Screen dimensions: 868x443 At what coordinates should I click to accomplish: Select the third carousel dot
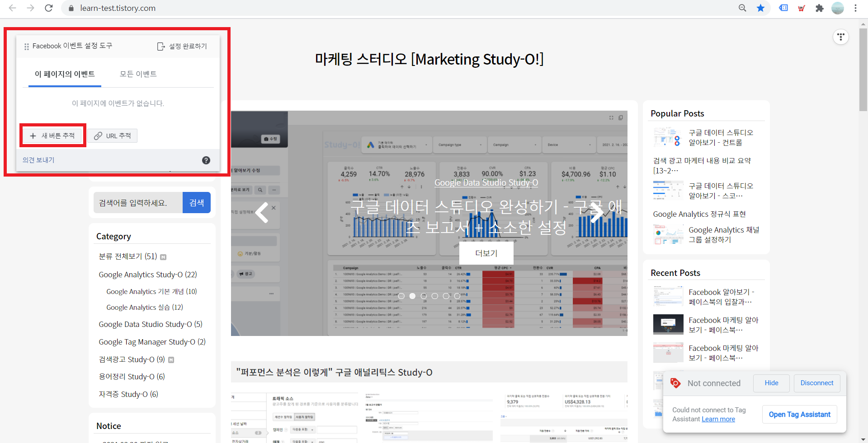click(424, 296)
